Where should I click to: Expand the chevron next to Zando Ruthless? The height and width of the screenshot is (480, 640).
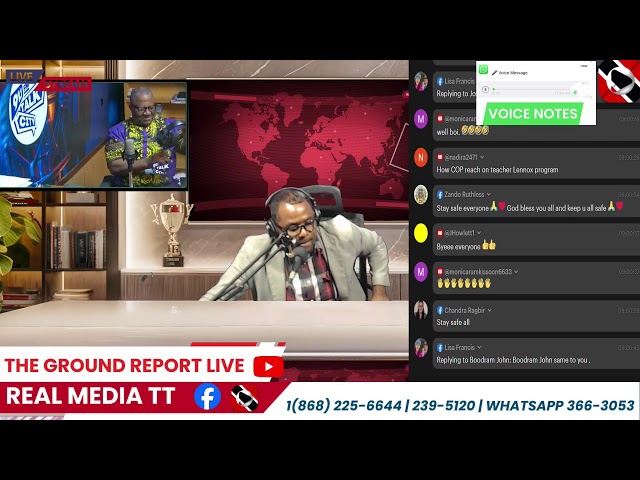tap(489, 195)
